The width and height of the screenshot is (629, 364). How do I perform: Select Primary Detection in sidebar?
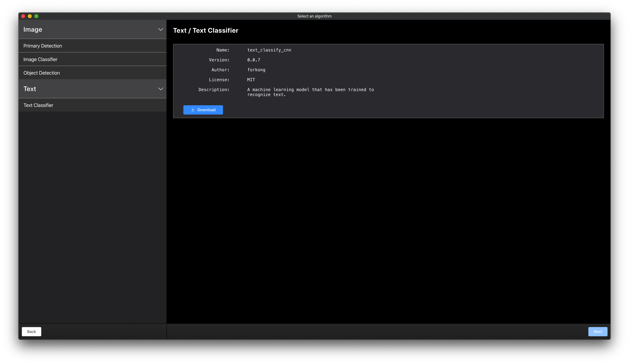[x=43, y=46]
